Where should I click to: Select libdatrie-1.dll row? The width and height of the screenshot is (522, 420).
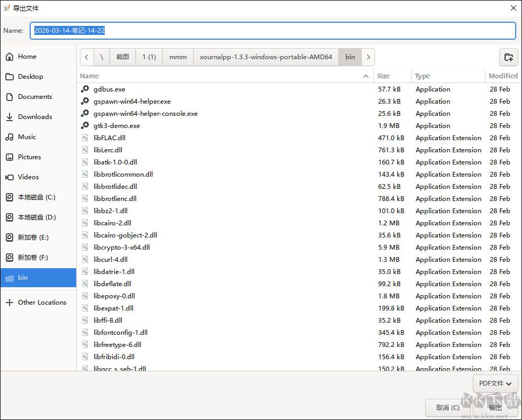(x=299, y=271)
